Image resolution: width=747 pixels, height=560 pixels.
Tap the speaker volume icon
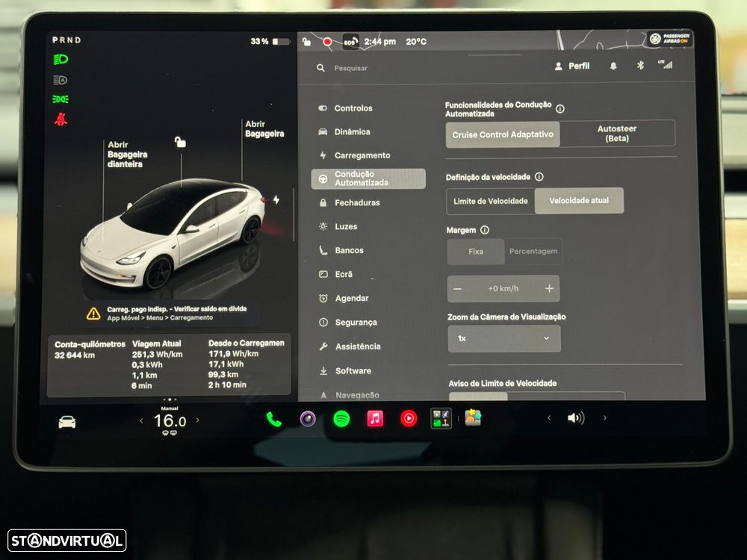(576, 418)
